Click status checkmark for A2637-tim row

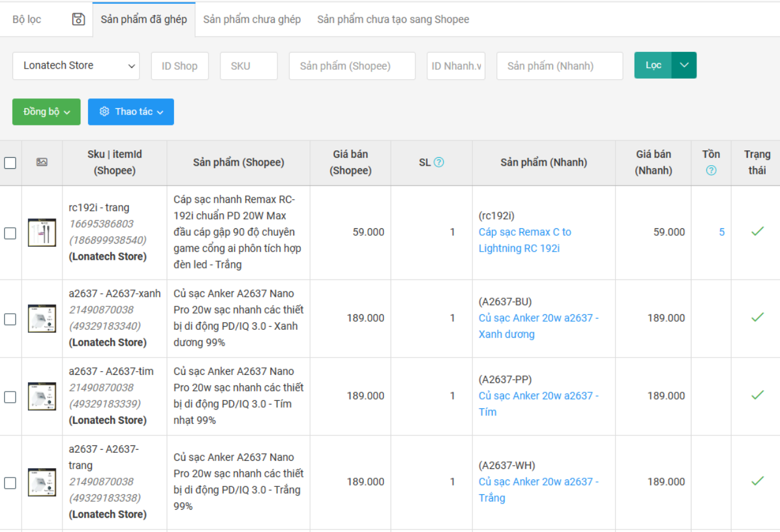(x=757, y=395)
